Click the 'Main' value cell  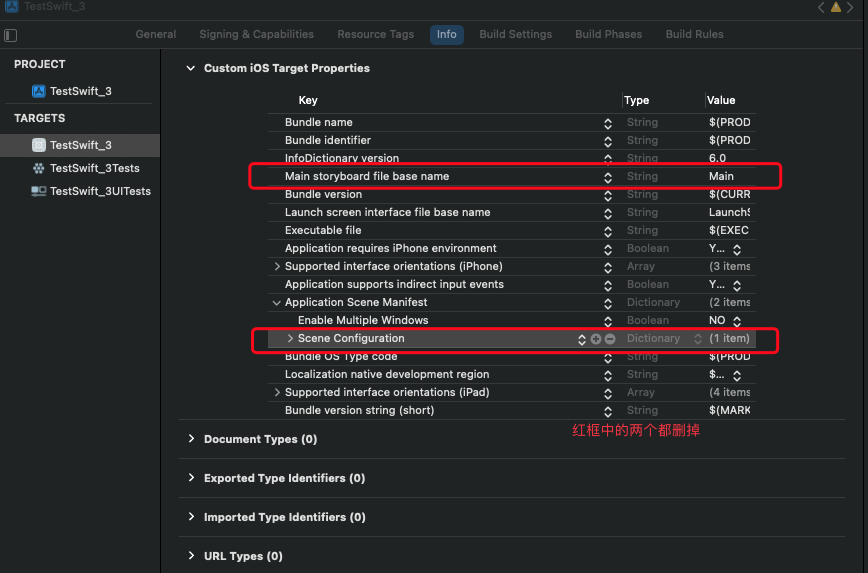click(721, 177)
